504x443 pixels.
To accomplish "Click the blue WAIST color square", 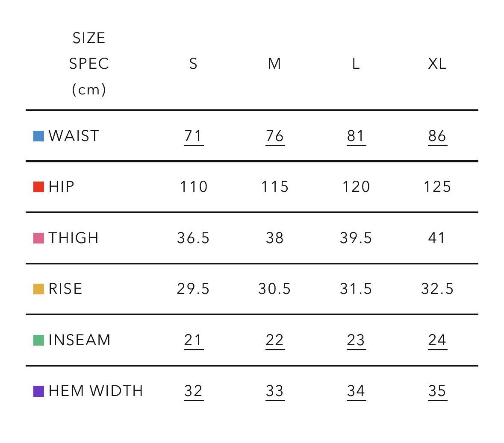I will (x=38, y=136).
